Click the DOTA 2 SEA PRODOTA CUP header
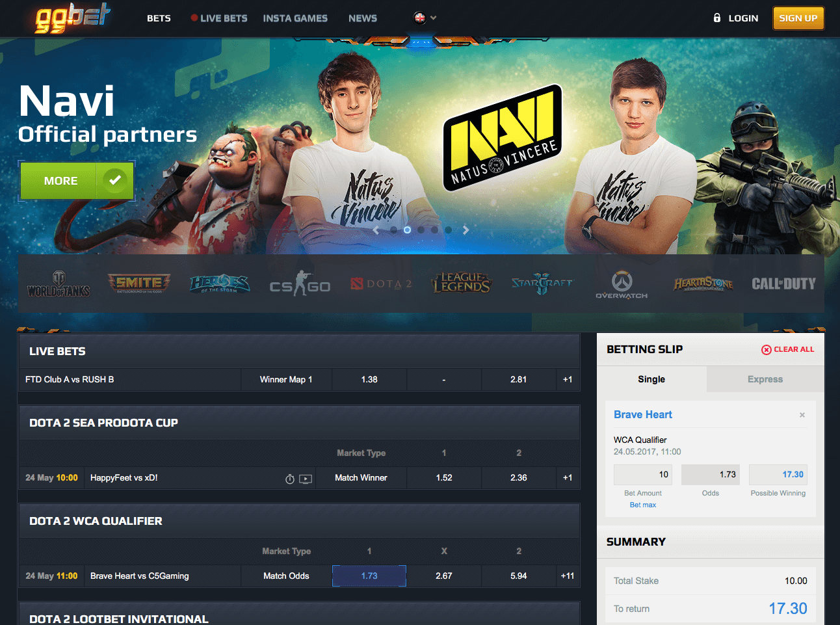This screenshot has width=840, height=625. pyautogui.click(x=299, y=423)
